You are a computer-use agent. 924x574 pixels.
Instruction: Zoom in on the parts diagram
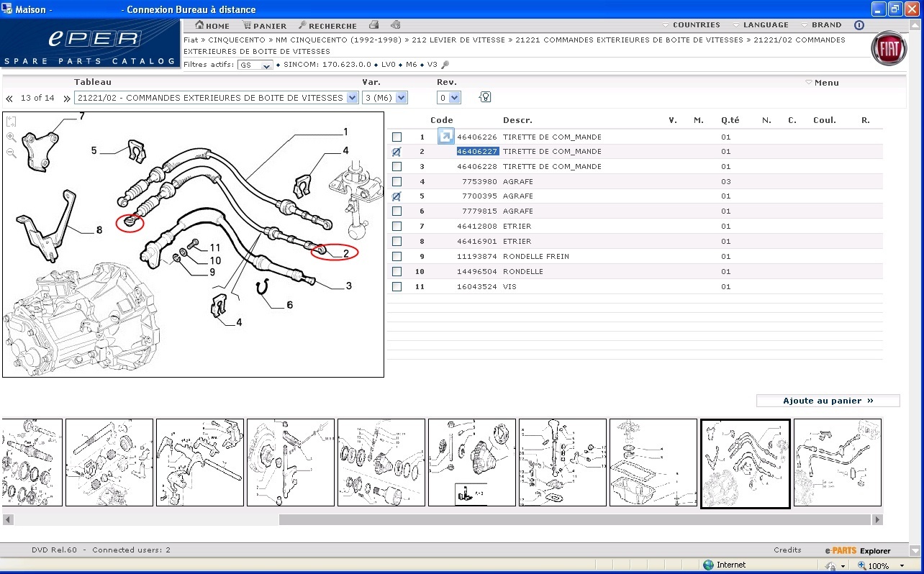click(12, 137)
